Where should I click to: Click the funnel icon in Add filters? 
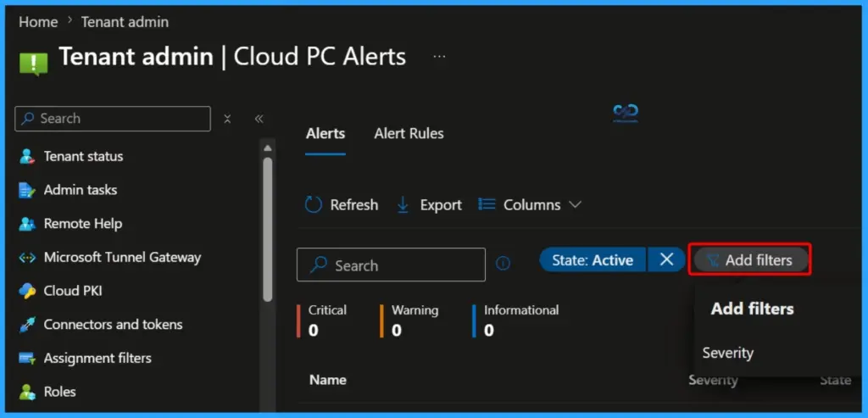713,259
